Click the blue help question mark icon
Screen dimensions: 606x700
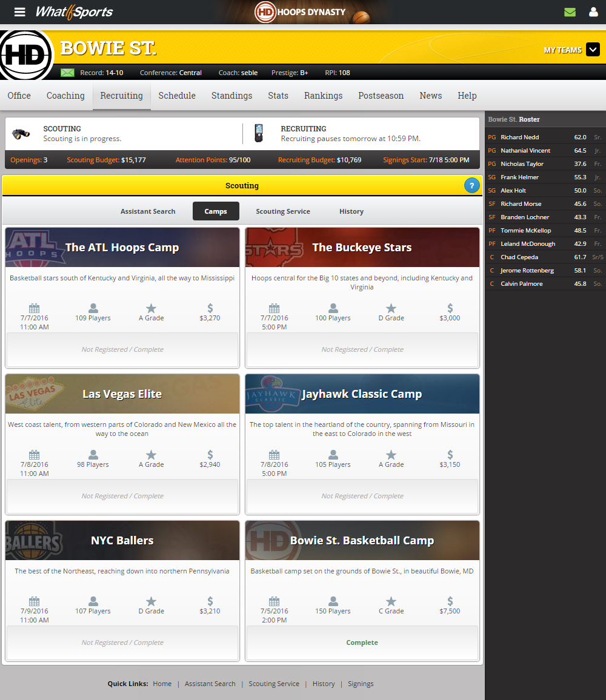click(471, 186)
